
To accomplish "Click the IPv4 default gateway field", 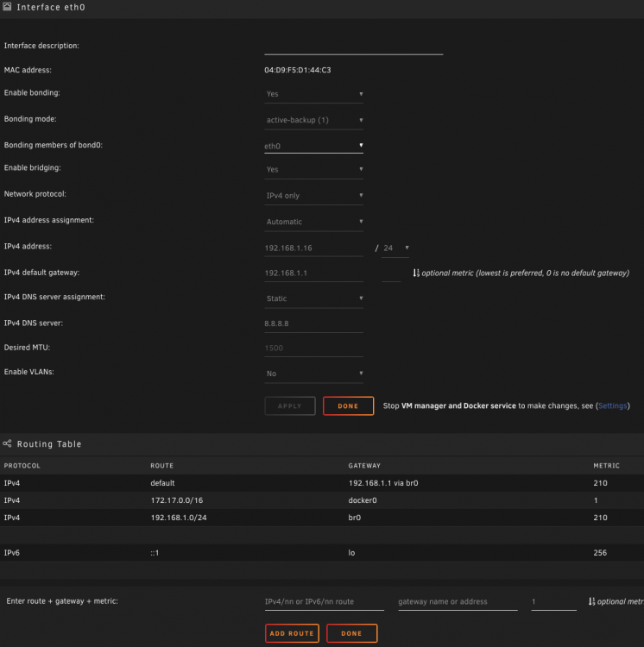I will coord(313,273).
